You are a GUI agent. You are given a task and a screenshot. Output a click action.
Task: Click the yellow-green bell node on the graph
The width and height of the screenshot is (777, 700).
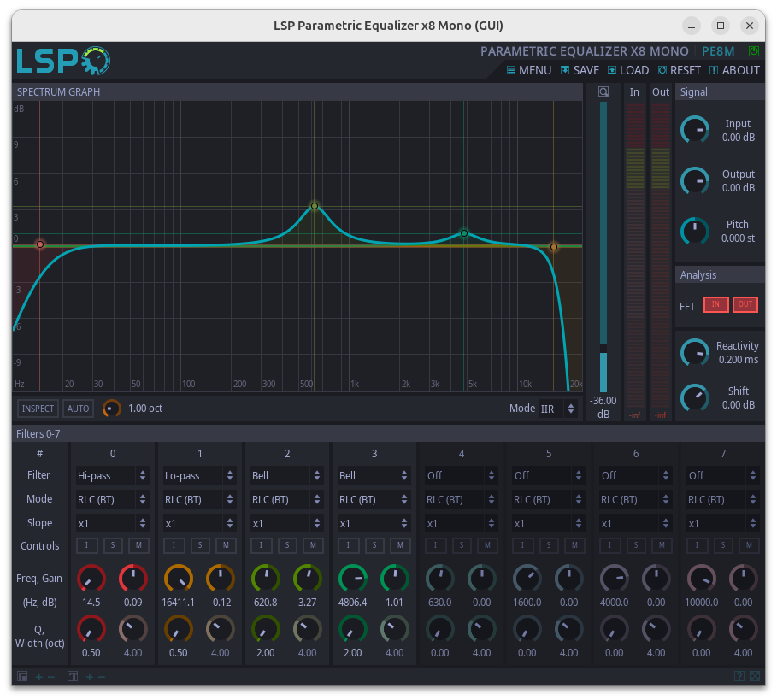pyautogui.click(x=315, y=206)
